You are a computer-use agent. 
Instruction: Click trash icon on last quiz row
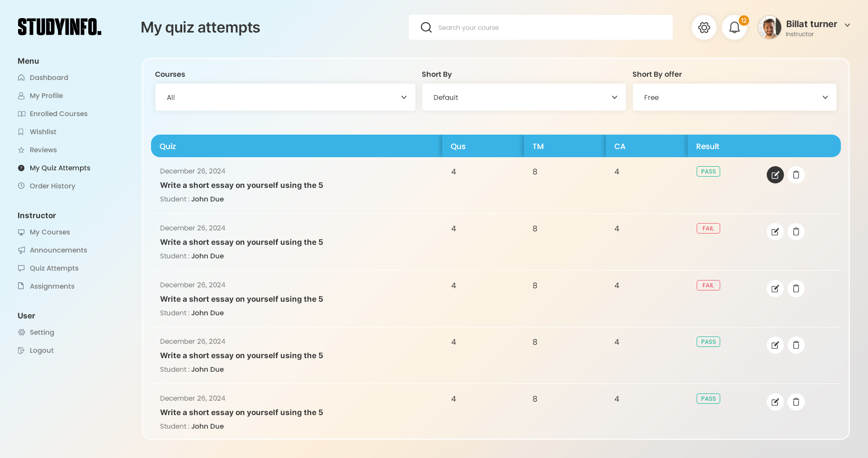click(796, 402)
